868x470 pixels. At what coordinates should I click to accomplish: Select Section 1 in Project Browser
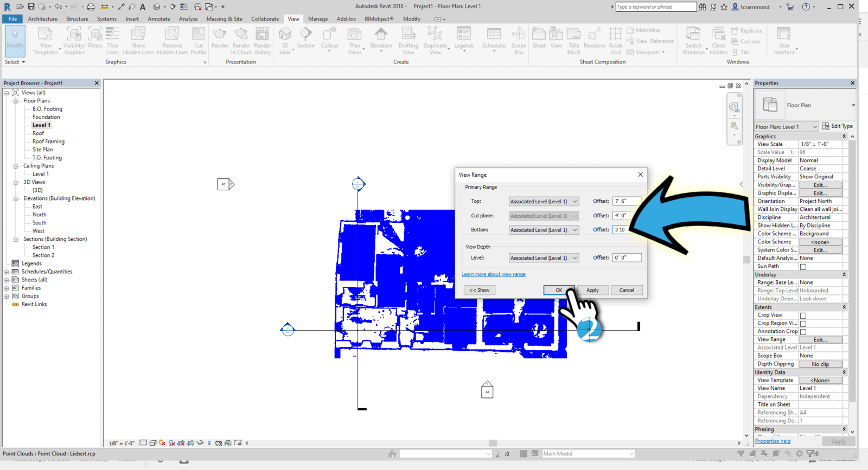[43, 247]
